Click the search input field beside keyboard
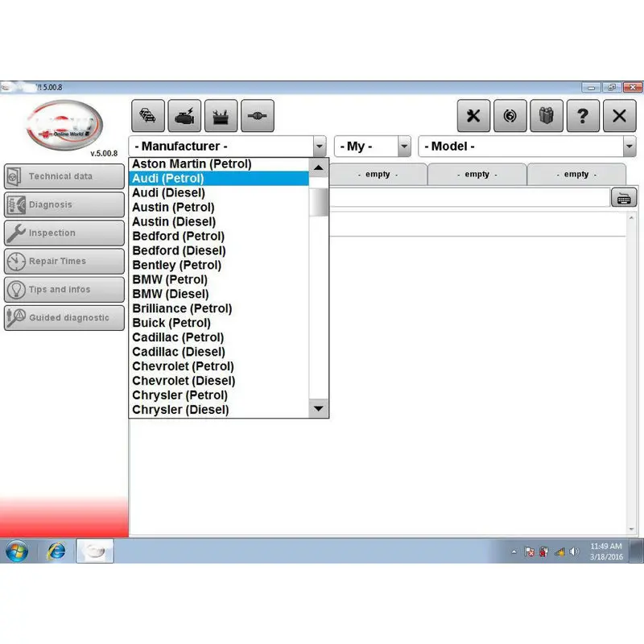The width and height of the screenshot is (644, 644). click(469, 198)
